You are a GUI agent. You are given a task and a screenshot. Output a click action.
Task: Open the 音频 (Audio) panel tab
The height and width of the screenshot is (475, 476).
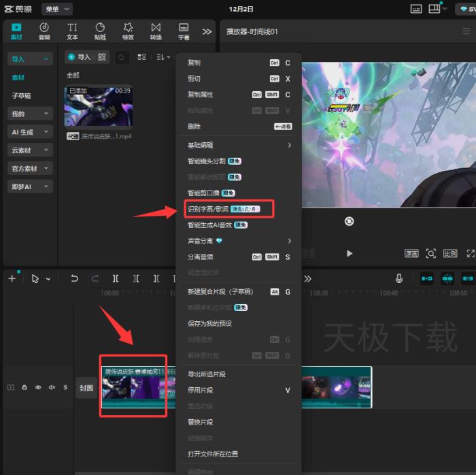coord(44,31)
